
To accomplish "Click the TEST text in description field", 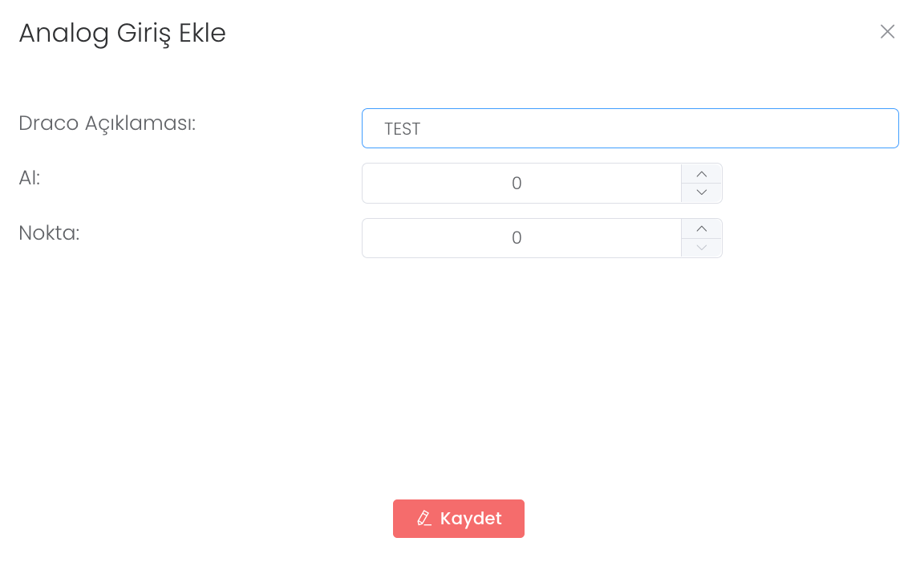I will point(403,129).
